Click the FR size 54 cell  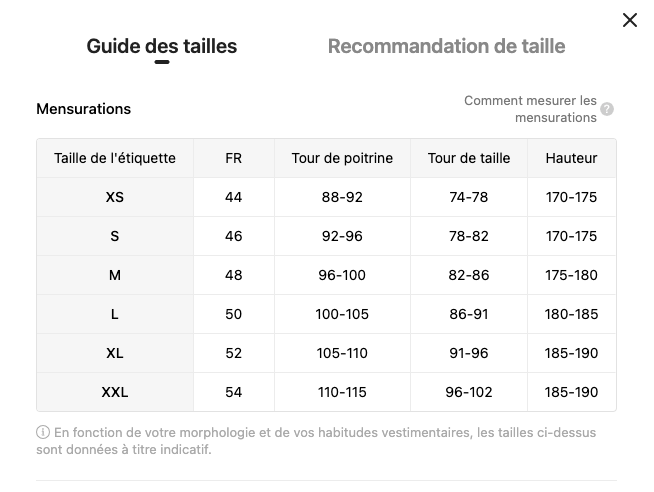click(x=234, y=392)
